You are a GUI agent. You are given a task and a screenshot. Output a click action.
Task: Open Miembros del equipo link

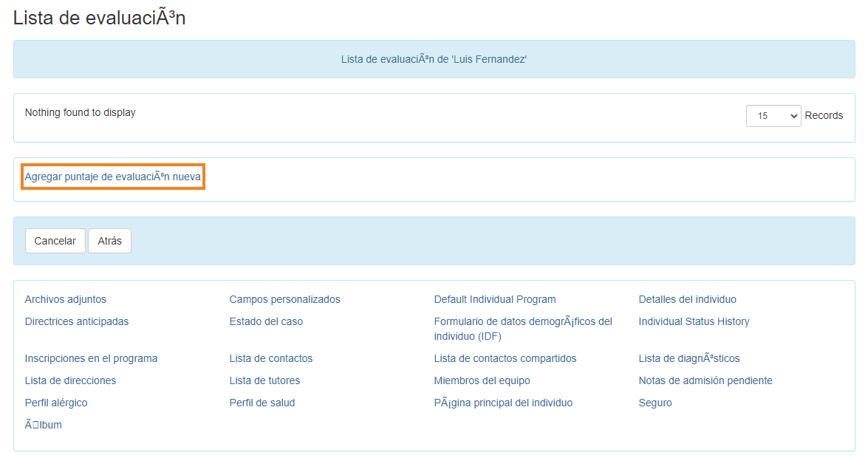click(482, 380)
